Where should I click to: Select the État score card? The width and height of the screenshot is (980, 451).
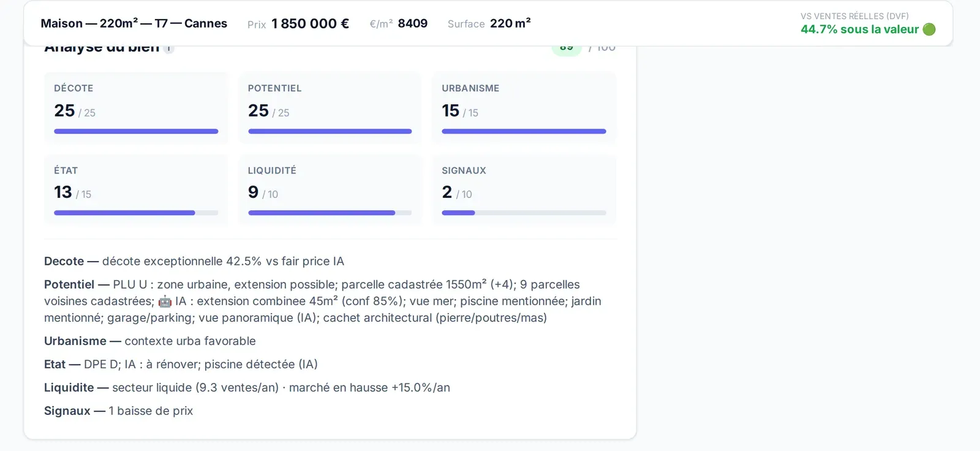coord(136,190)
